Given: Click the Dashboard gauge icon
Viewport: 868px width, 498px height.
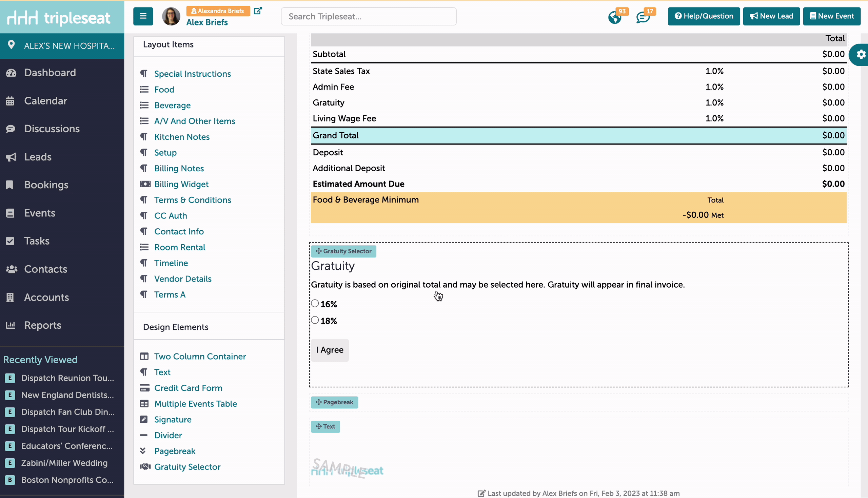Looking at the screenshot, I should (11, 73).
